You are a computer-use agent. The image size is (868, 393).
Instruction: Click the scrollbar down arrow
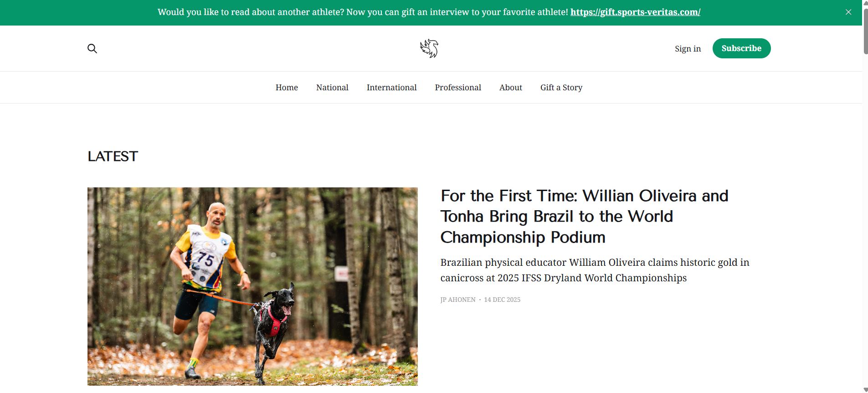pos(865,390)
